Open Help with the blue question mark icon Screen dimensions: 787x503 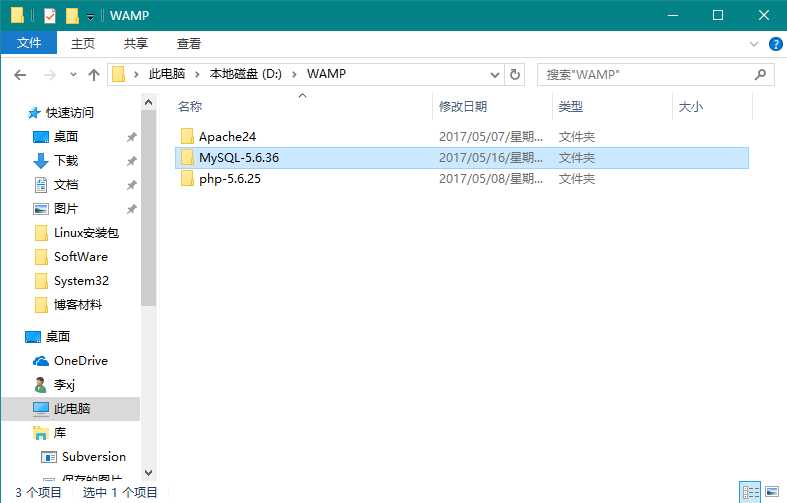(x=775, y=44)
